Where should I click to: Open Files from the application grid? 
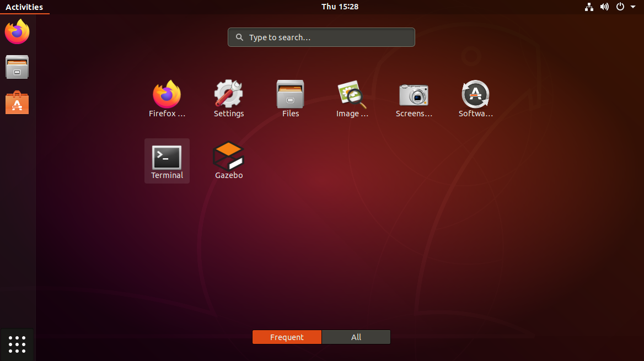291,99
